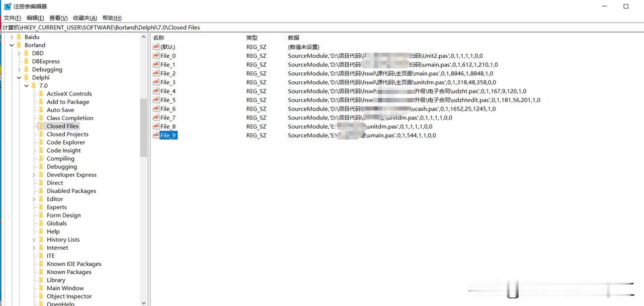Click the folder icon next to Compiling
The height and width of the screenshot is (306, 644).
(x=41, y=158)
